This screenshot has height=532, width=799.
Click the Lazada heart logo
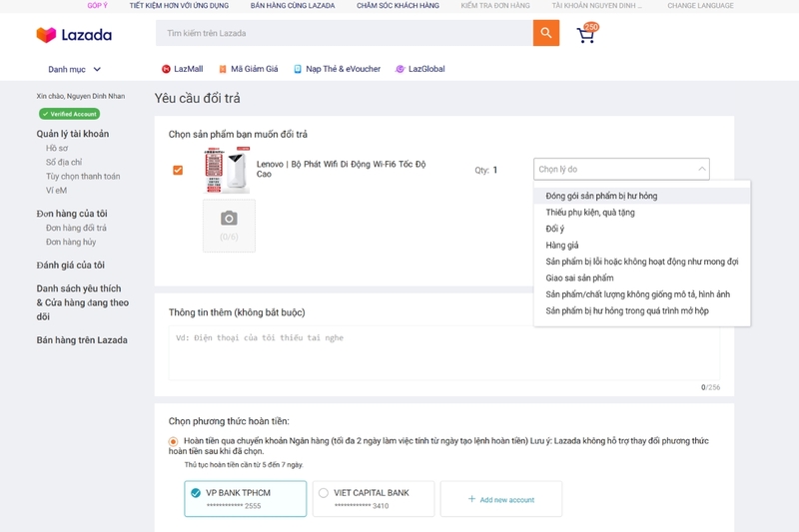point(46,35)
